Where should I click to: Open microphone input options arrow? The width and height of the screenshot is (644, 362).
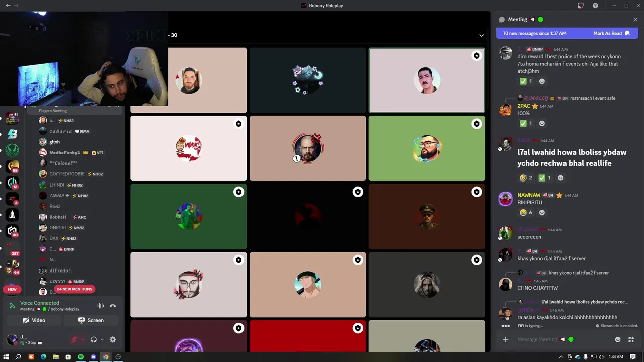83,340
